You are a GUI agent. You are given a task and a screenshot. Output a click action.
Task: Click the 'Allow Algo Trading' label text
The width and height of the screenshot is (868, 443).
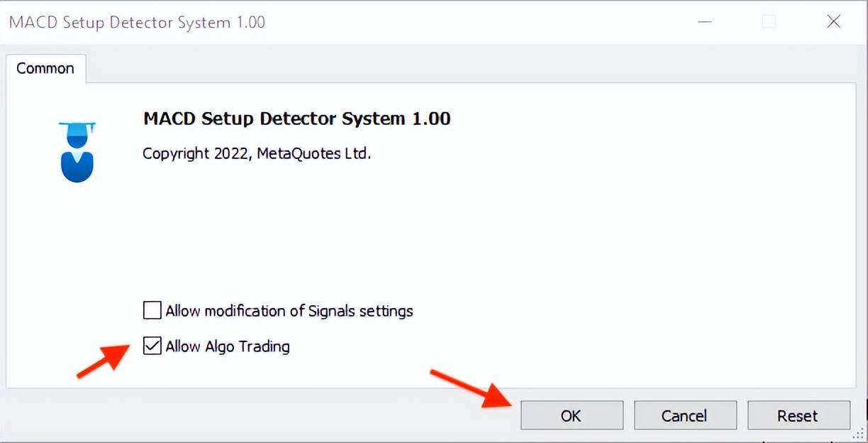point(228,346)
